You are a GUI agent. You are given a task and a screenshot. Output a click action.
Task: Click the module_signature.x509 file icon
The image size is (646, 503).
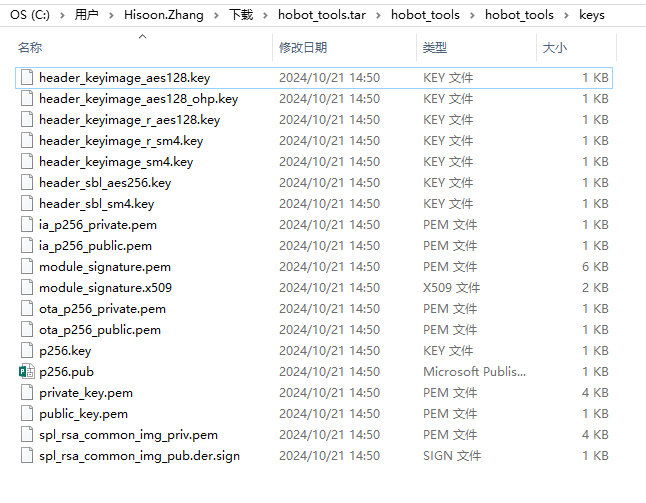click(27, 288)
